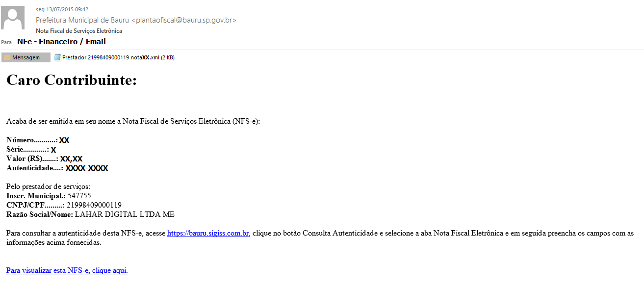This screenshot has width=644, height=290.
Task: Open the https://bauru.sigiss.com.br link
Action: 208,234
